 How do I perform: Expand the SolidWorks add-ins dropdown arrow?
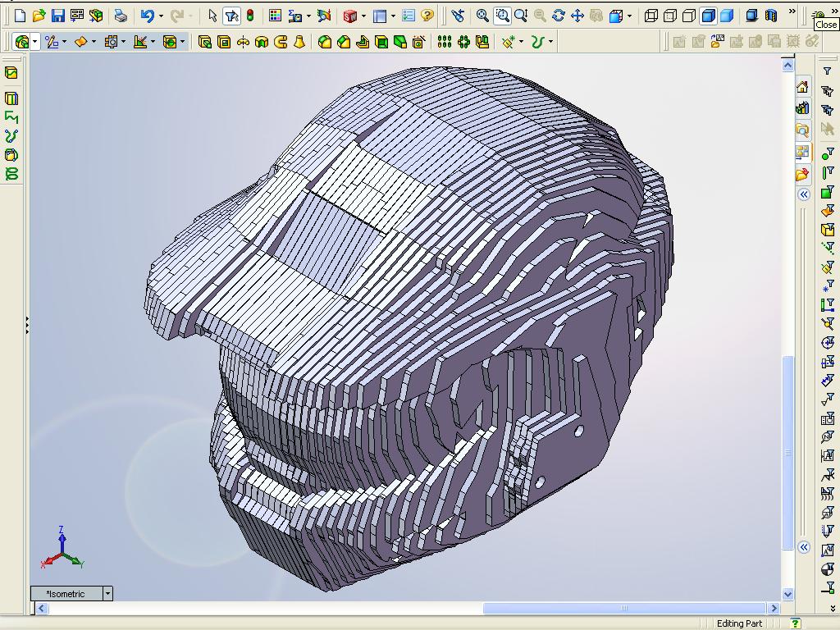(x=363, y=16)
